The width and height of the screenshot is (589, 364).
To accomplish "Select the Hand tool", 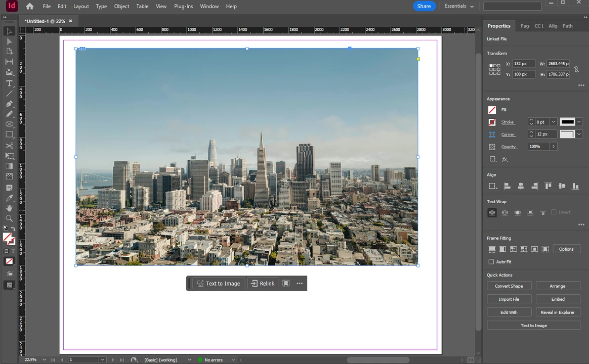I will click(10, 208).
